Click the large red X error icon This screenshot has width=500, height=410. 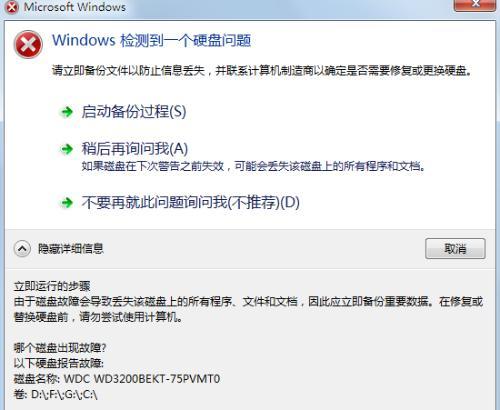click(x=28, y=44)
